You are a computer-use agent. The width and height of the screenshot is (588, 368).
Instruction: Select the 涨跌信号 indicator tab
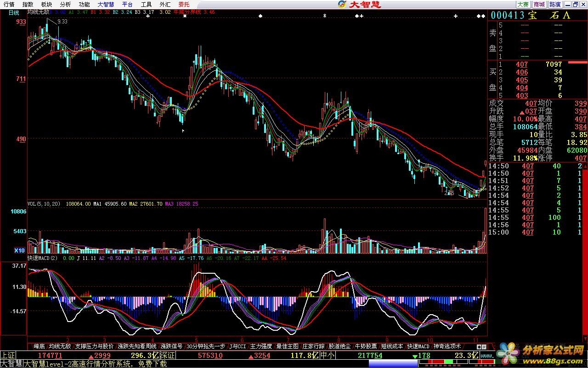coord(171,346)
